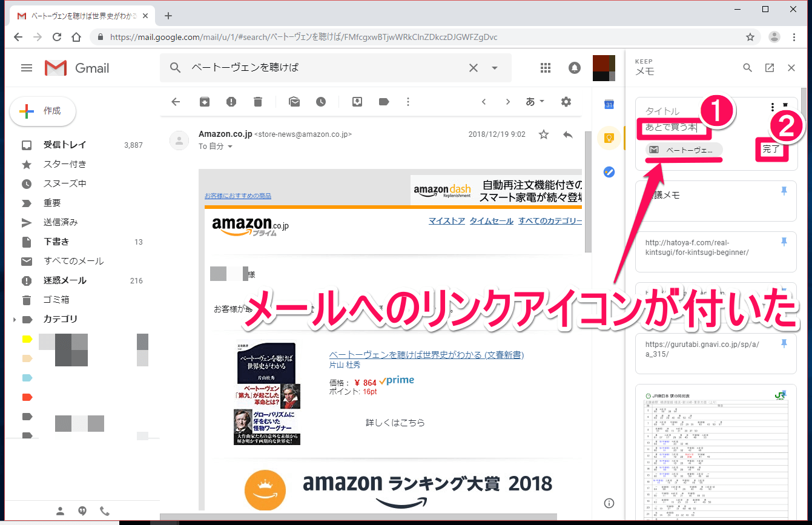Open Gmail settings gear

(566, 102)
